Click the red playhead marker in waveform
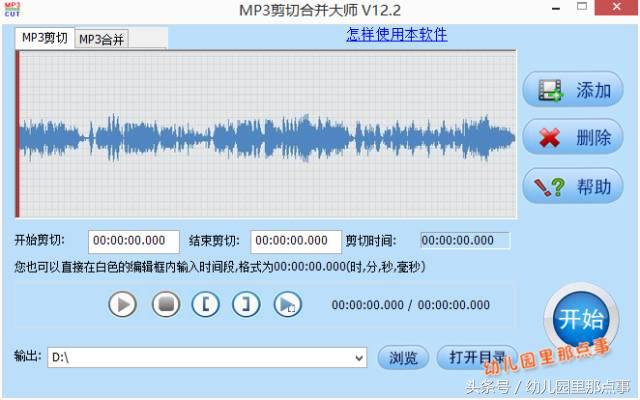Viewport: 640px width, 400px height. (17, 134)
